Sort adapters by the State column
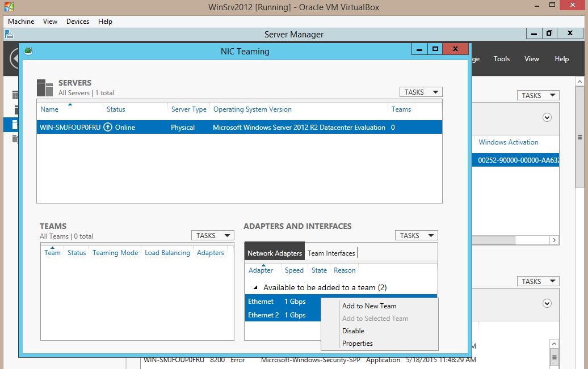 (319, 270)
